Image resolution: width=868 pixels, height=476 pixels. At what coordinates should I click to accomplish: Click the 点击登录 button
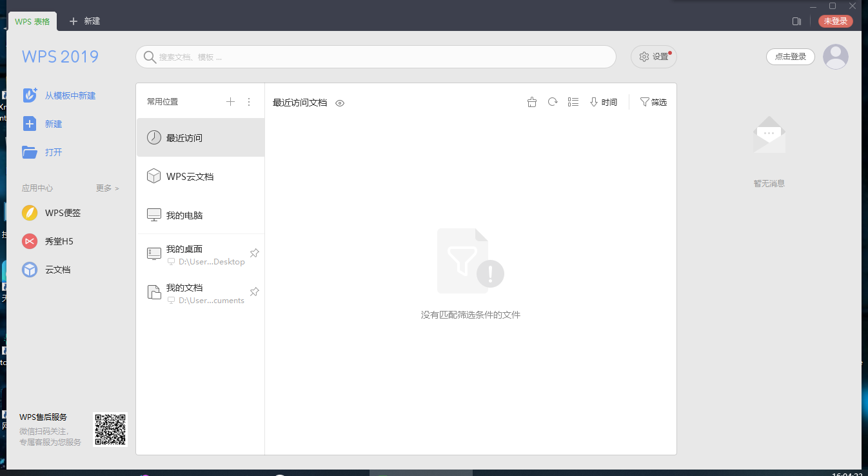point(791,57)
